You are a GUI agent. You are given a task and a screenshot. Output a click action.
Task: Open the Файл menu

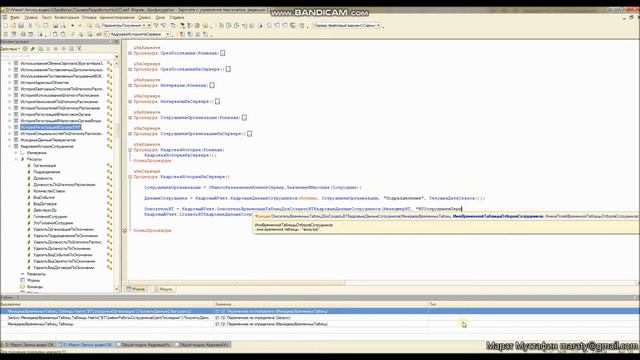click(x=15, y=18)
